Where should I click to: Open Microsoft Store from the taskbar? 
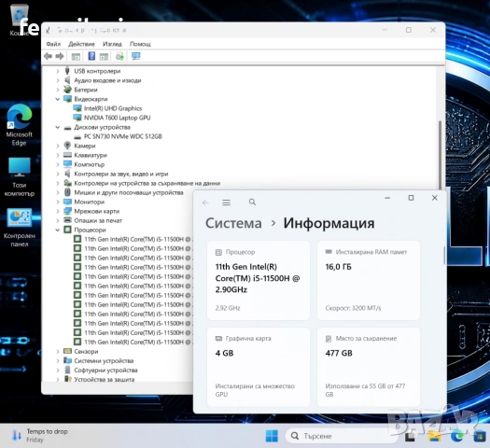(479, 436)
